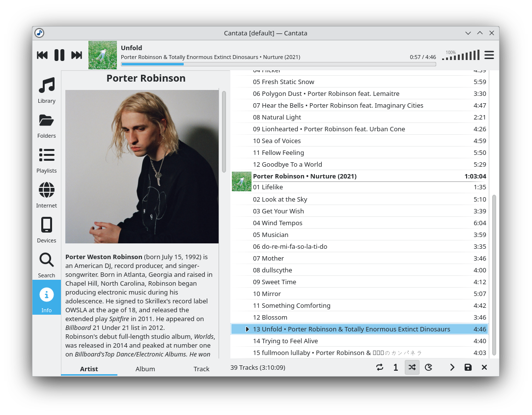Viewport: 532px width, 415px height.
Task: Open the Library sidebar view
Action: (x=47, y=90)
